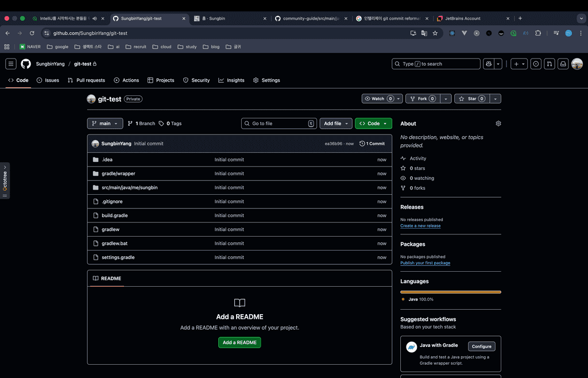The width and height of the screenshot is (588, 378).
Task: Follow the Create a new release link
Action: pyautogui.click(x=420, y=226)
